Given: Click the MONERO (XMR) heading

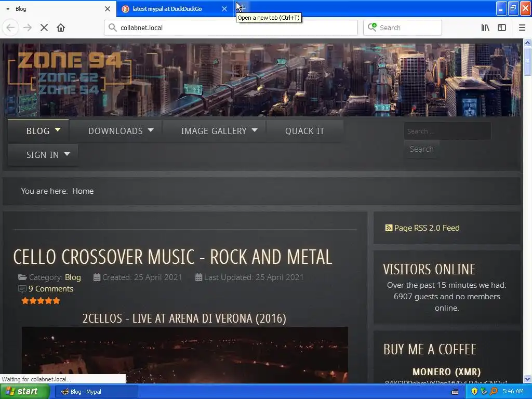Looking at the screenshot, I should [446, 372].
